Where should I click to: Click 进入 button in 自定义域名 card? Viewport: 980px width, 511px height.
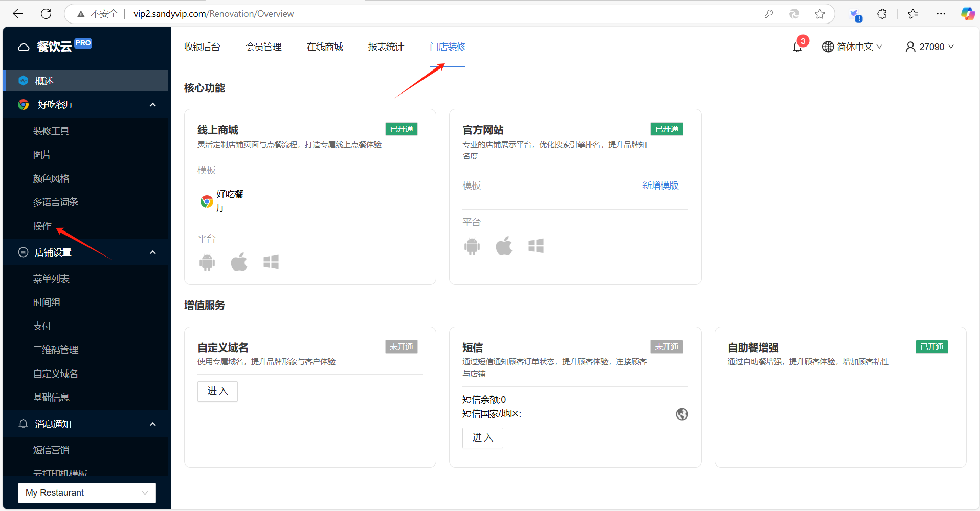click(x=217, y=391)
